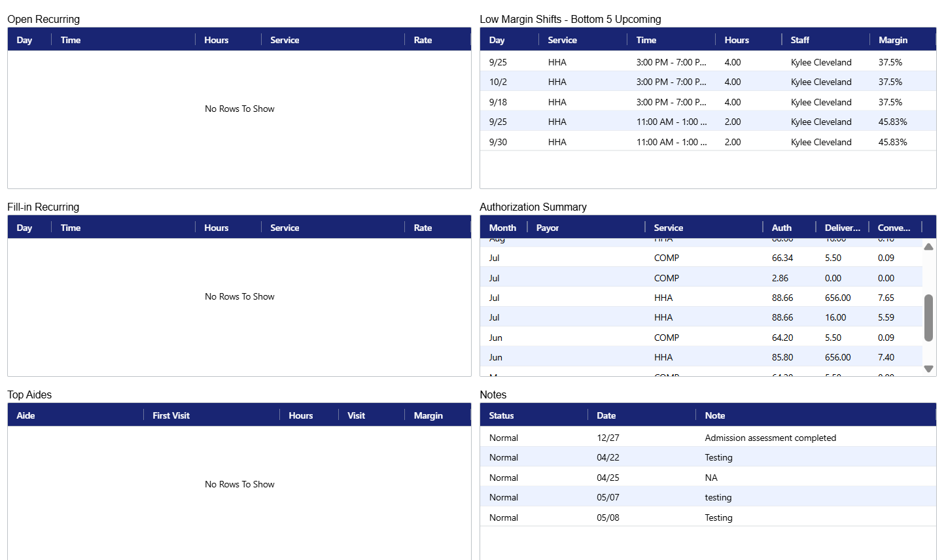Click the Date header in Notes table
This screenshot has height=560, width=946.
[606, 415]
